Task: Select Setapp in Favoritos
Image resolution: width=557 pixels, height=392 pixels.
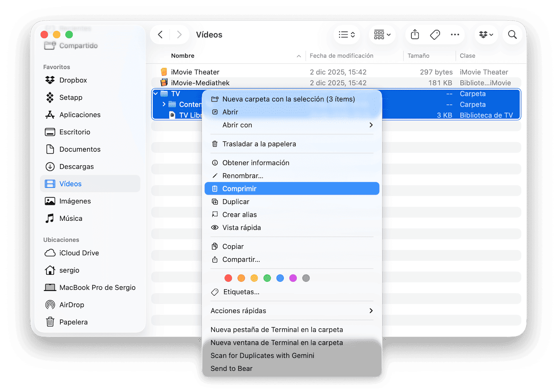Action: click(x=90, y=98)
